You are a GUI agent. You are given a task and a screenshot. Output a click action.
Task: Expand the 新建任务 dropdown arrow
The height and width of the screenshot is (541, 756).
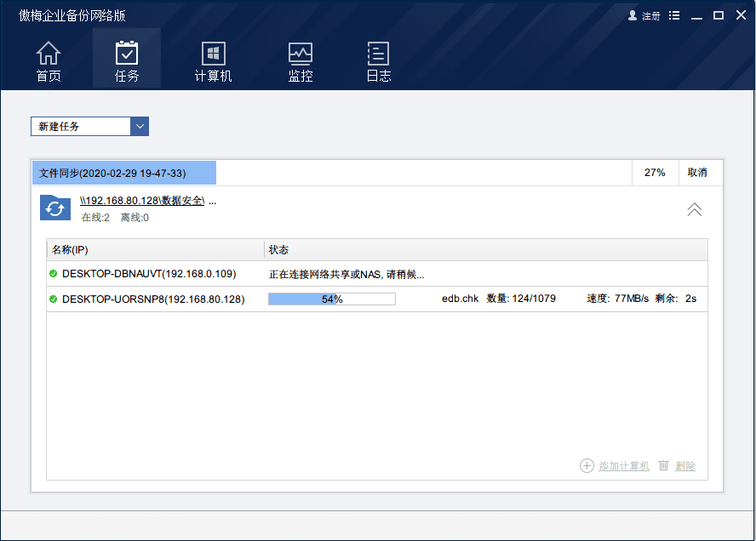[x=140, y=126]
